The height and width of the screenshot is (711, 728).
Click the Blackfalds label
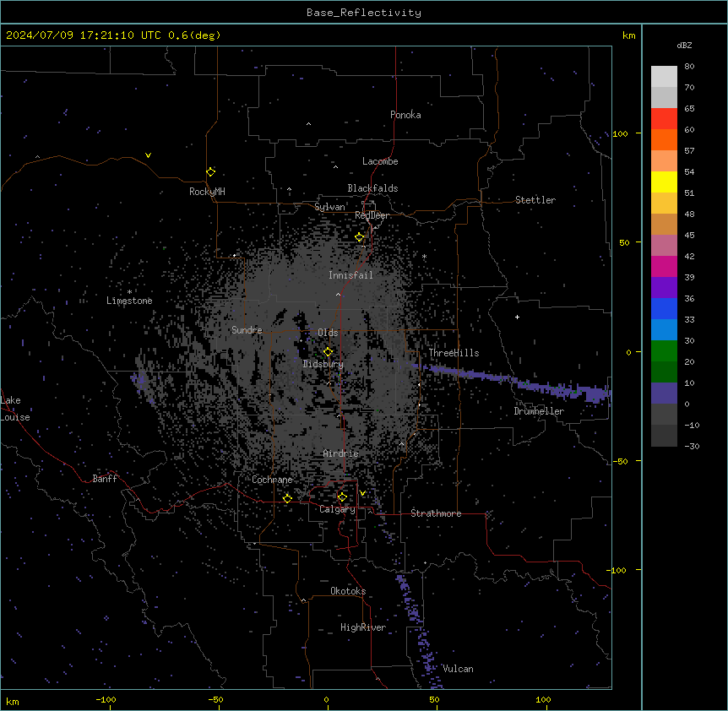click(x=372, y=188)
